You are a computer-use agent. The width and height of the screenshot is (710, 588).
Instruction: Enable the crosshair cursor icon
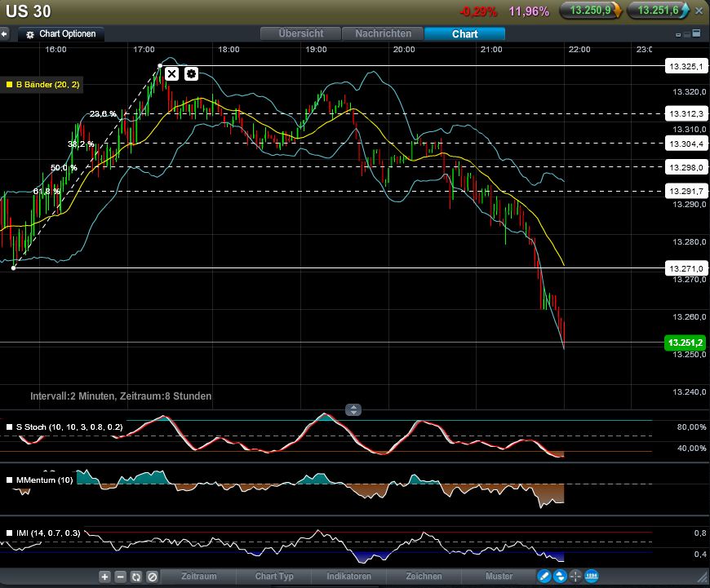click(575, 577)
